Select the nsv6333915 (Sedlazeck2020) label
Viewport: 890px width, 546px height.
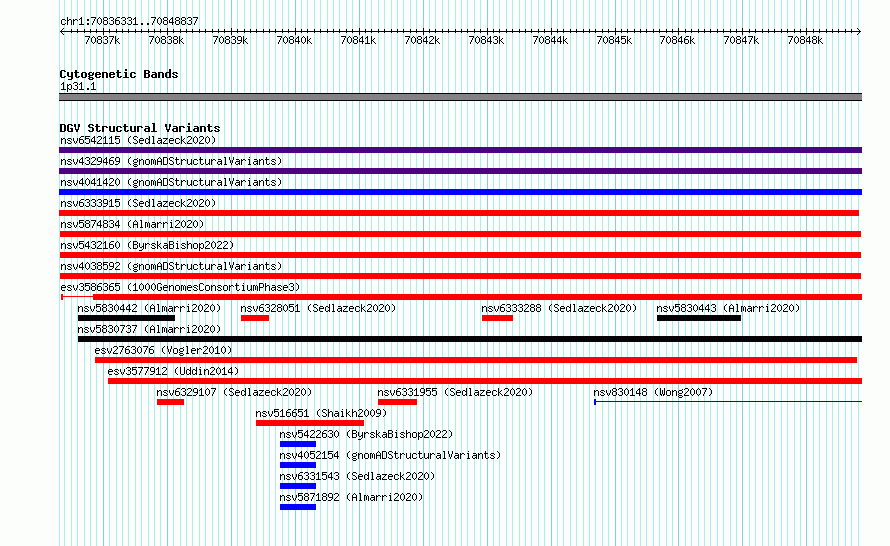point(138,203)
